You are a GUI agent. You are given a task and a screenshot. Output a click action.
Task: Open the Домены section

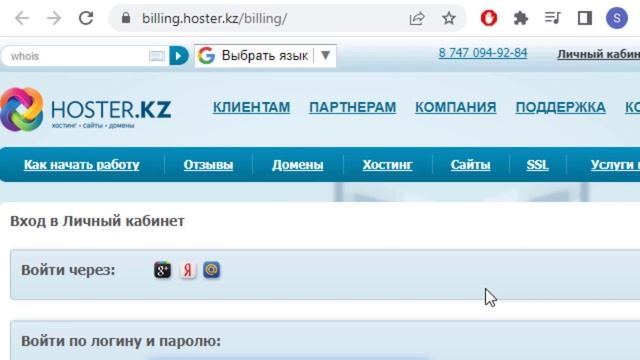[x=298, y=165]
